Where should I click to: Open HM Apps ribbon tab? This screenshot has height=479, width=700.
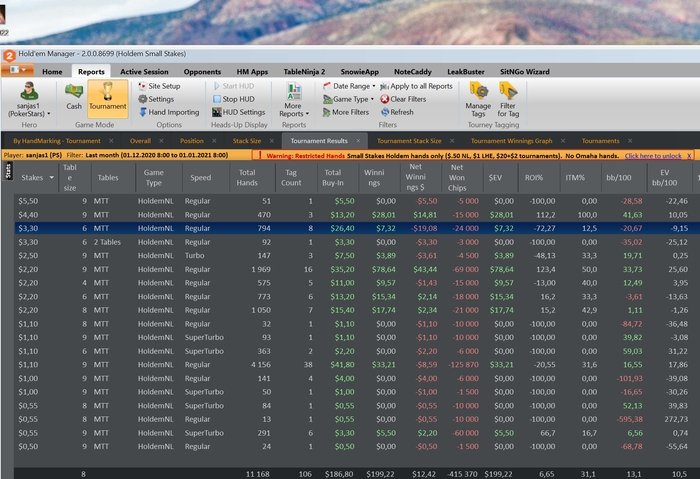point(252,71)
